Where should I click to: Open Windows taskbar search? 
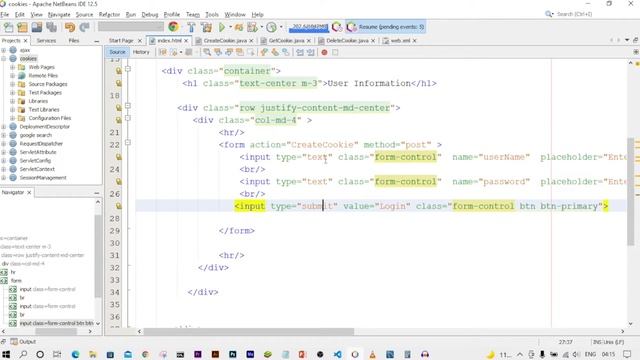23,354
